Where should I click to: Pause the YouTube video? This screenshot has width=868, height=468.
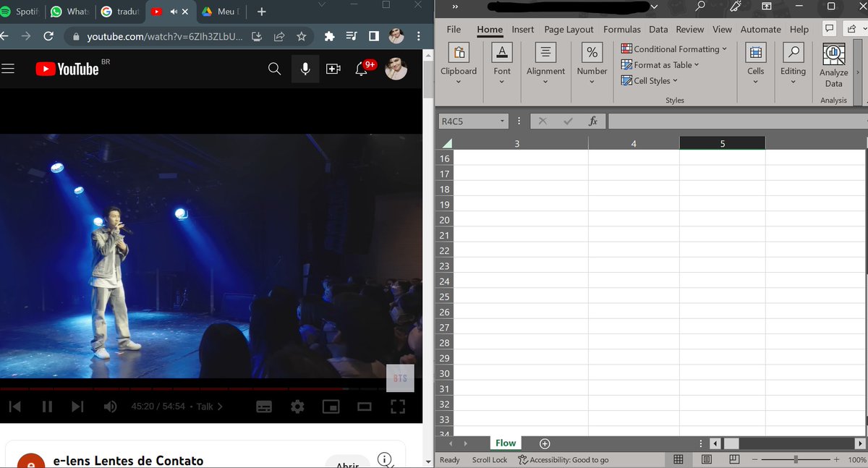click(47, 407)
